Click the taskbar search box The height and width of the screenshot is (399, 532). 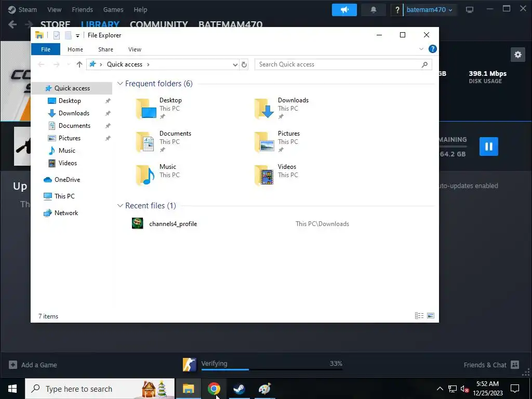[100, 389]
